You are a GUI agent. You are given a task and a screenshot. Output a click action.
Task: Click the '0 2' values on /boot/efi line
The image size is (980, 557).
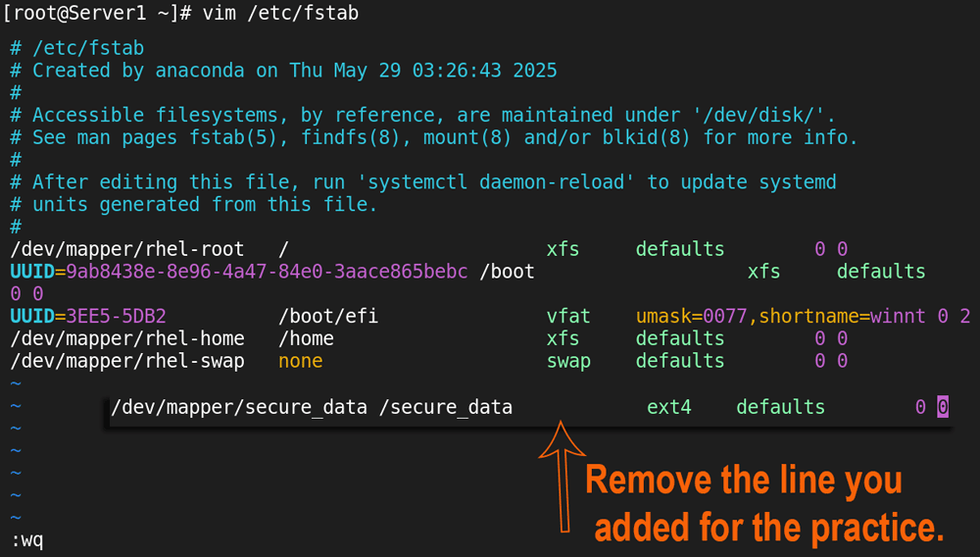click(954, 317)
